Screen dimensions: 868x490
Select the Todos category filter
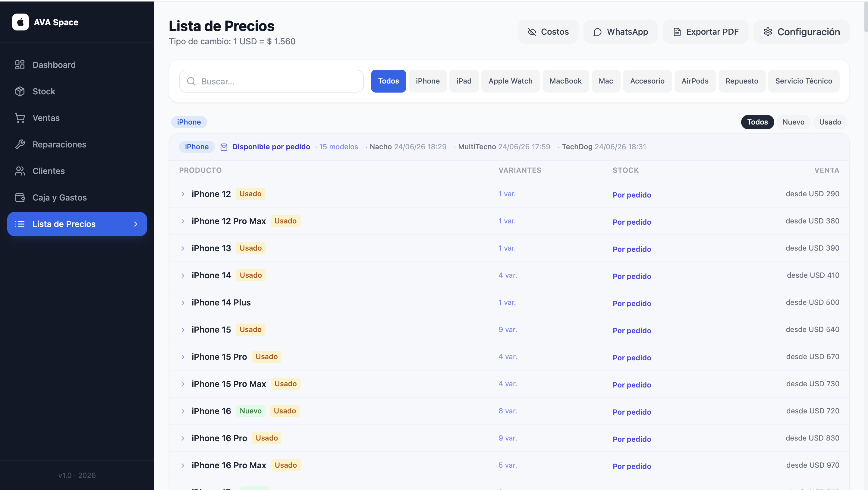coord(388,81)
